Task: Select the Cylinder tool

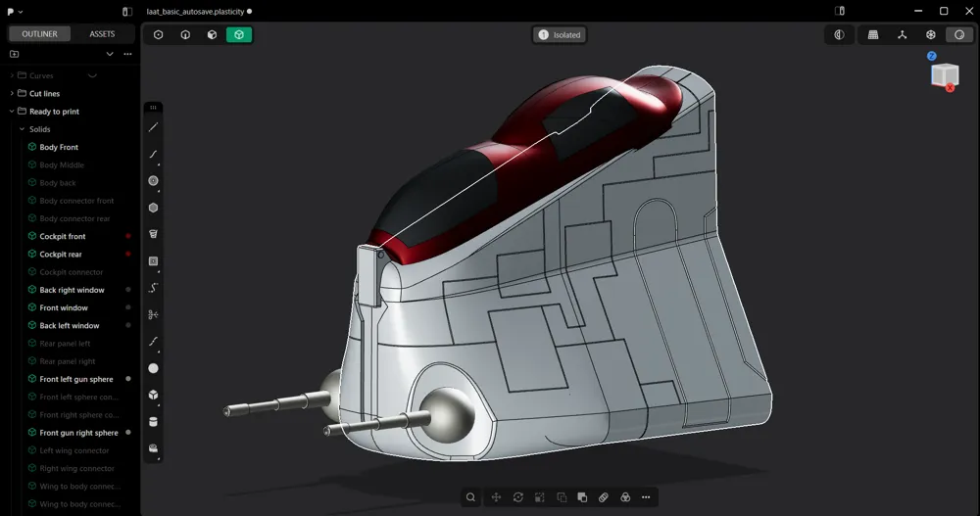Action: click(x=153, y=422)
